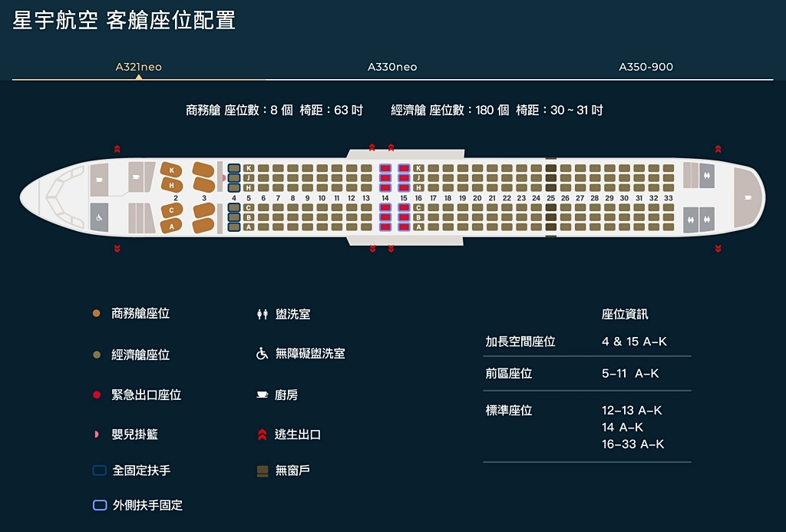This screenshot has width=786, height=532.
Task: Click row number 25 on the seat map
Action: coord(550,198)
